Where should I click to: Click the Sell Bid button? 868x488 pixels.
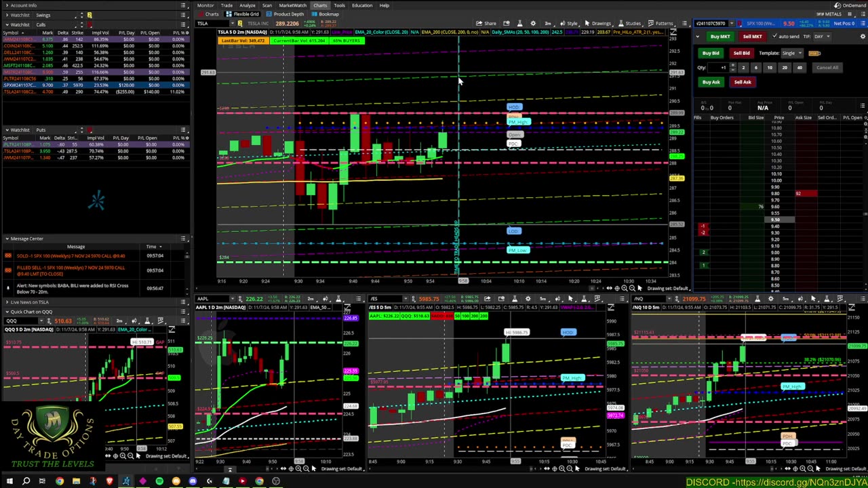click(x=741, y=53)
